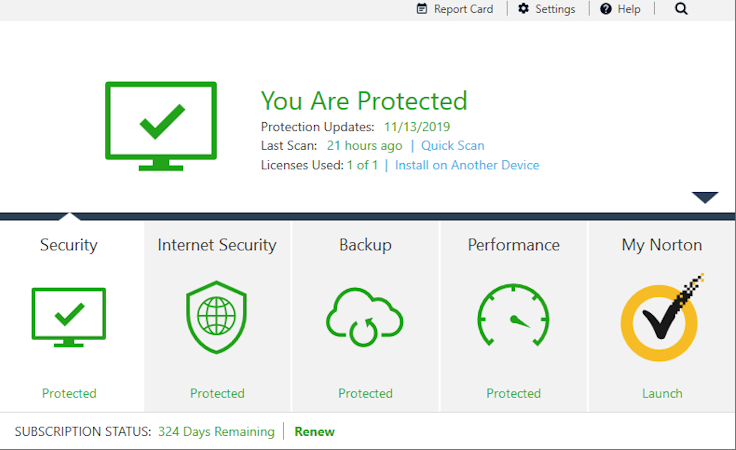Click Renew subscription link

coord(314,432)
